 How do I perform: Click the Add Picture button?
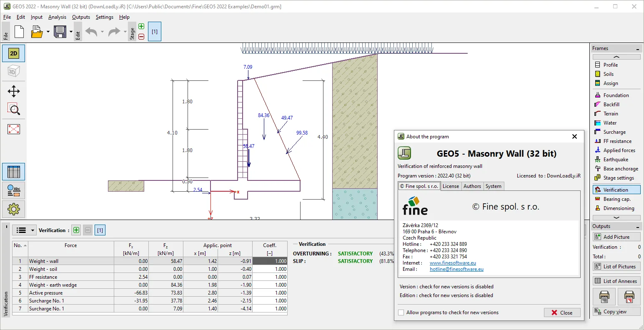(616, 237)
